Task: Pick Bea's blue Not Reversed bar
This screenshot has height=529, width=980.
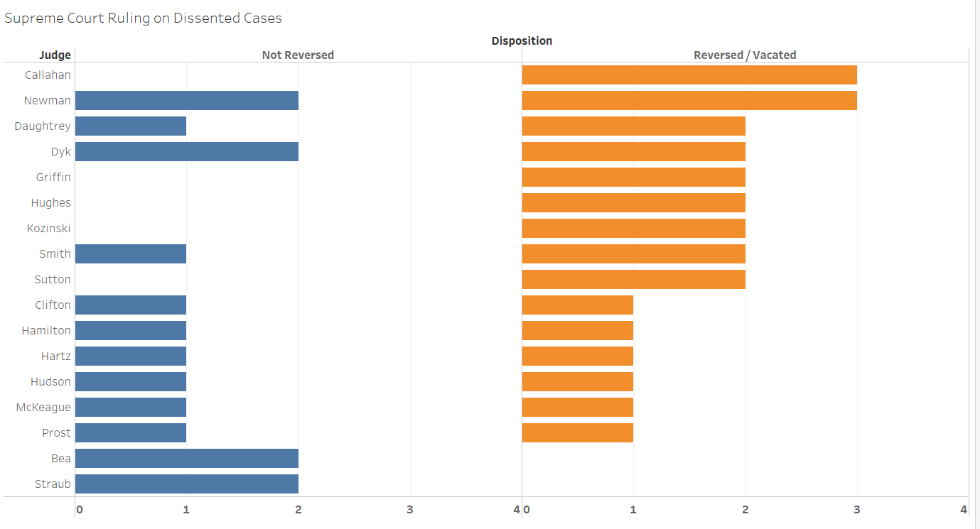Action: pyautogui.click(x=186, y=458)
